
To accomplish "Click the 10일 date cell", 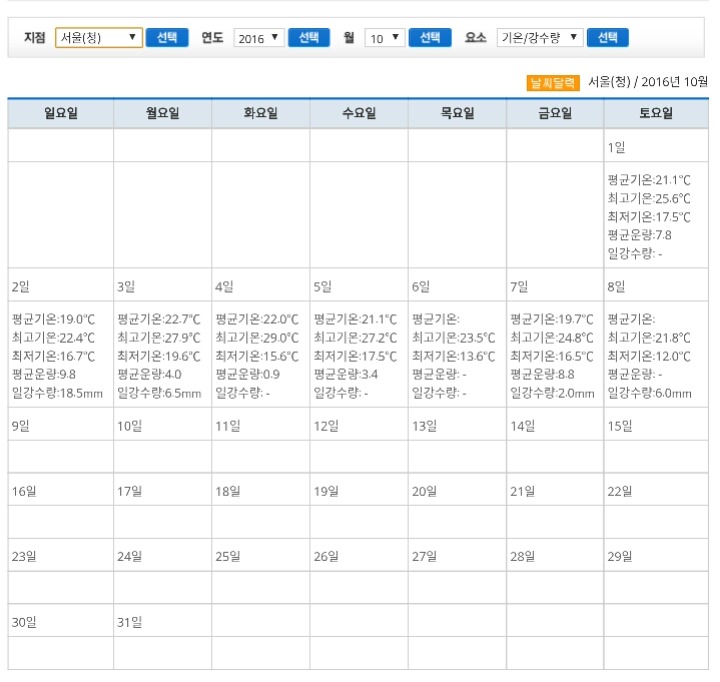I will click(x=163, y=424).
